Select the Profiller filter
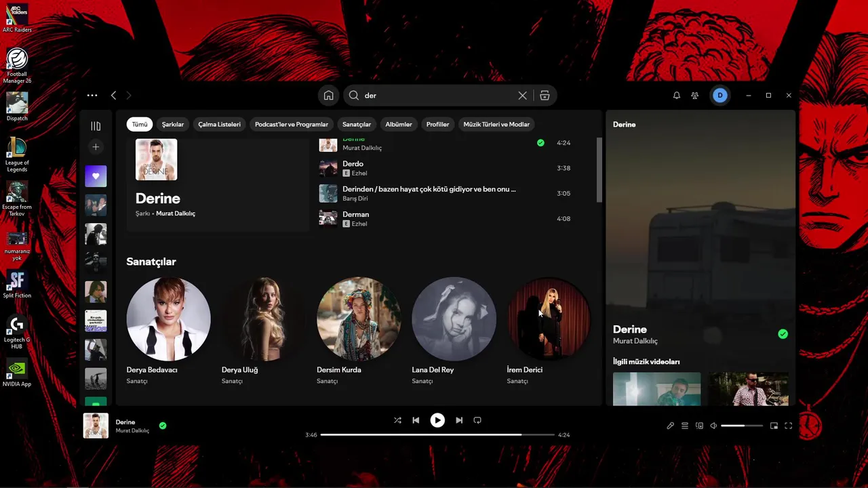 pyautogui.click(x=437, y=124)
